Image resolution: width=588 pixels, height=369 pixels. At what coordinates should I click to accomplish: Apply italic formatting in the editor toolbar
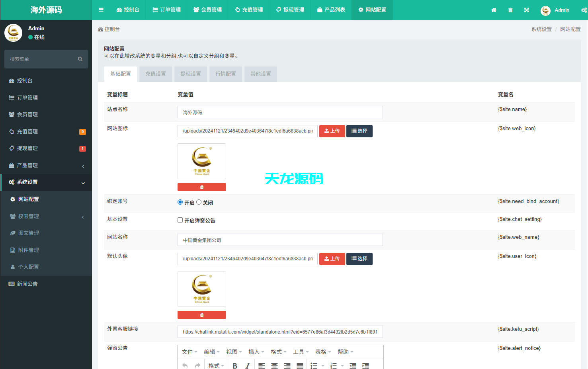pos(247,365)
